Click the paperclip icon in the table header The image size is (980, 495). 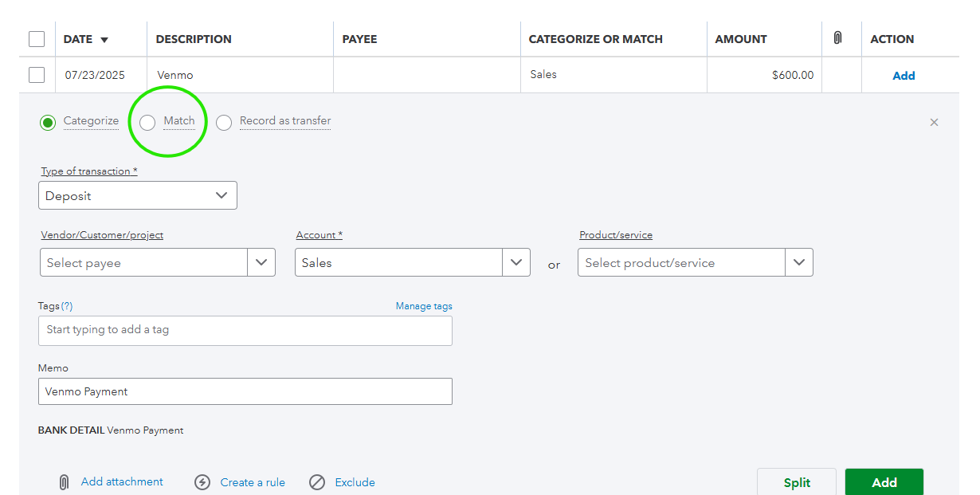[837, 38]
